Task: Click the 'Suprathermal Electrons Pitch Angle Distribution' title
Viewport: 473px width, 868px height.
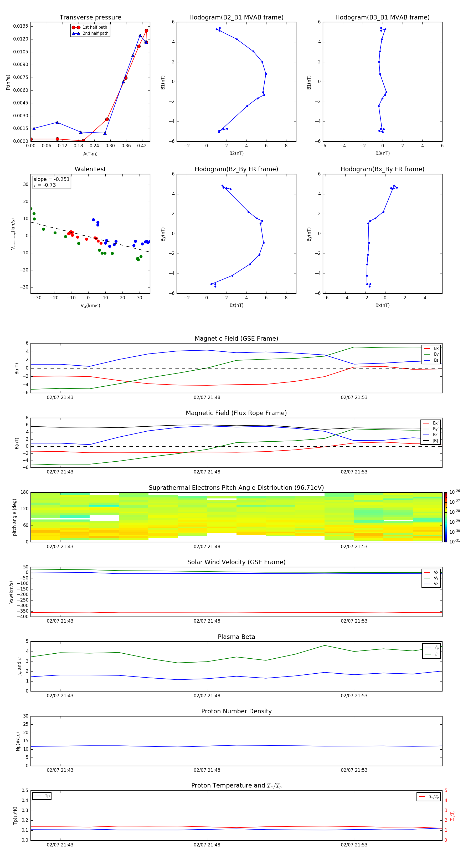Action: pos(236,488)
